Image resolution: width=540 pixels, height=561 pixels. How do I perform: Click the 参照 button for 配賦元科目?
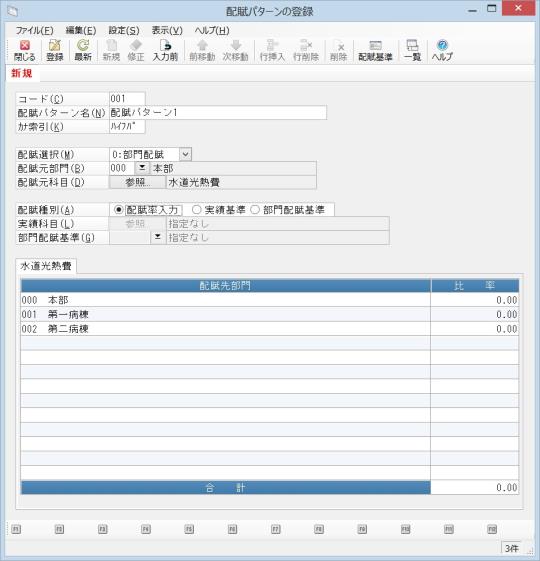click(137, 182)
